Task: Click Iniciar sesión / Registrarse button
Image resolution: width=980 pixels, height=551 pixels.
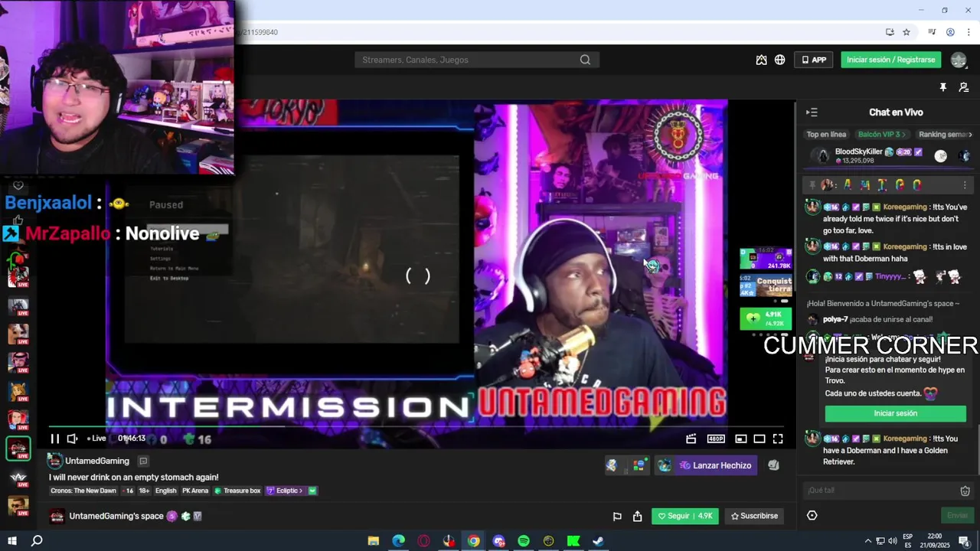Action: pos(891,60)
